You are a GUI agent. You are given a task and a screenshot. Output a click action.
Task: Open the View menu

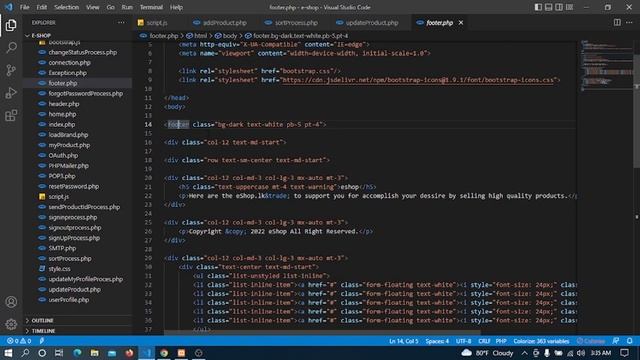click(92, 7)
